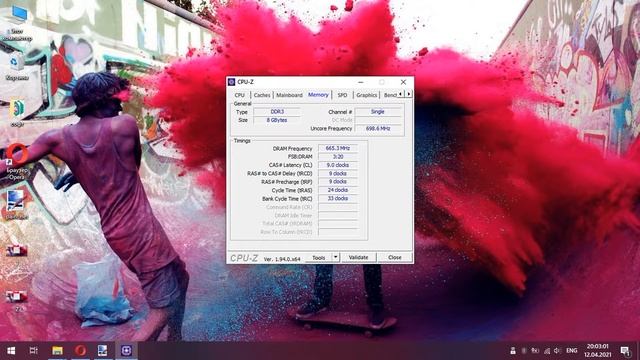The width and height of the screenshot is (640, 360).
Task: Switch to the Mainboard tab
Action: (x=289, y=95)
